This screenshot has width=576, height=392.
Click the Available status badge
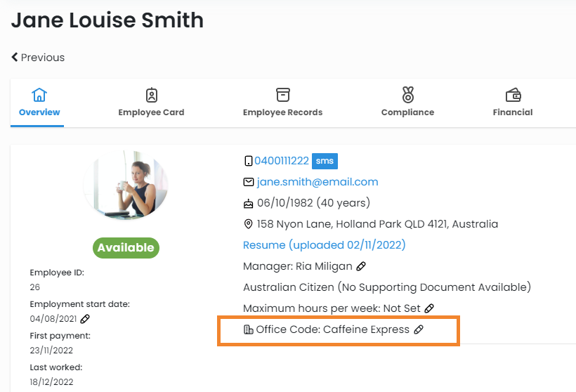click(126, 248)
